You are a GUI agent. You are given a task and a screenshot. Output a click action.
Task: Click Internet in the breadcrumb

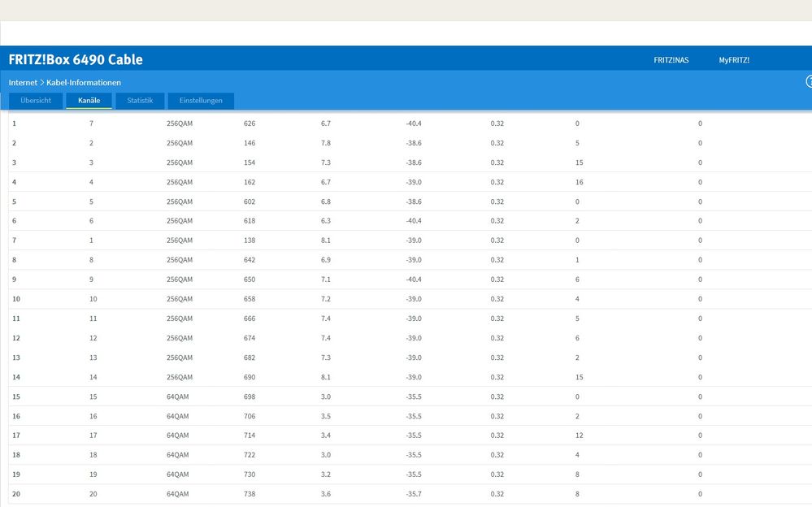[23, 82]
